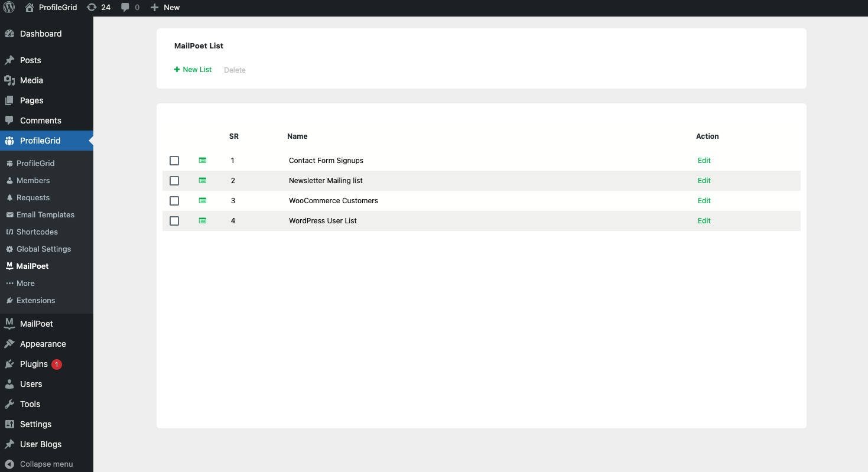Click the New List link
This screenshot has width=868, height=472.
pos(193,70)
